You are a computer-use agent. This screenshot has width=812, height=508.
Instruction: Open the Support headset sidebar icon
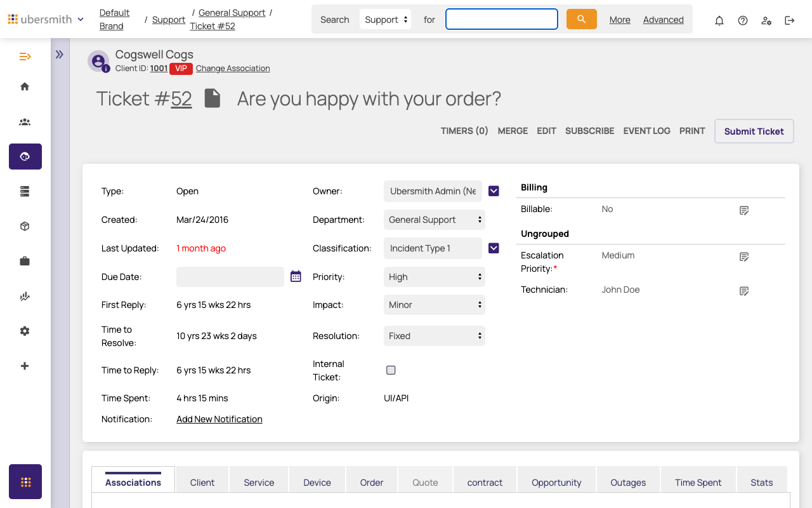[25, 156]
